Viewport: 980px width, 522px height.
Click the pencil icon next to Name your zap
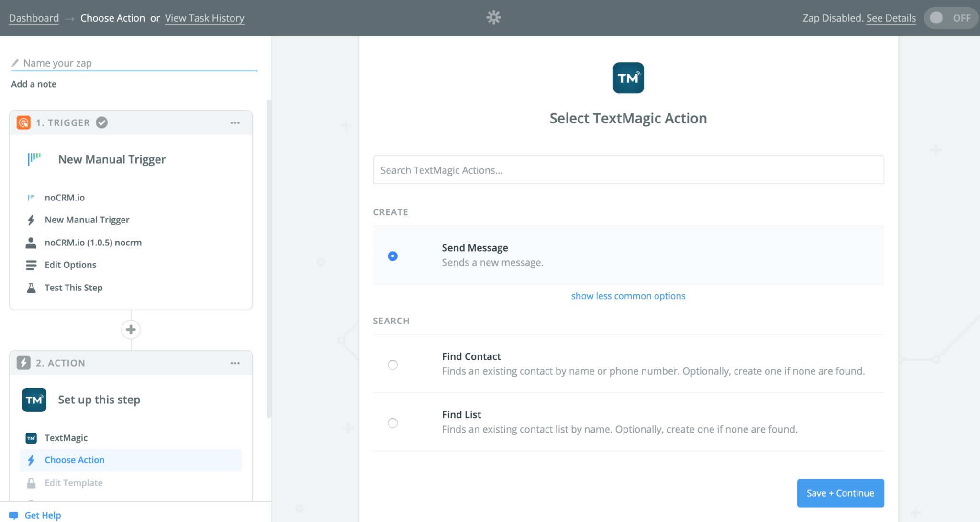15,62
